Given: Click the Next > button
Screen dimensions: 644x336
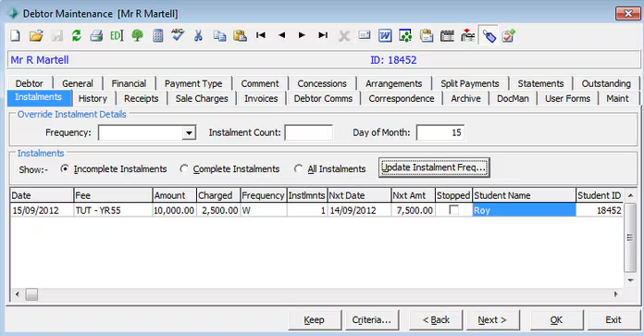Looking at the screenshot, I should 492,319.
